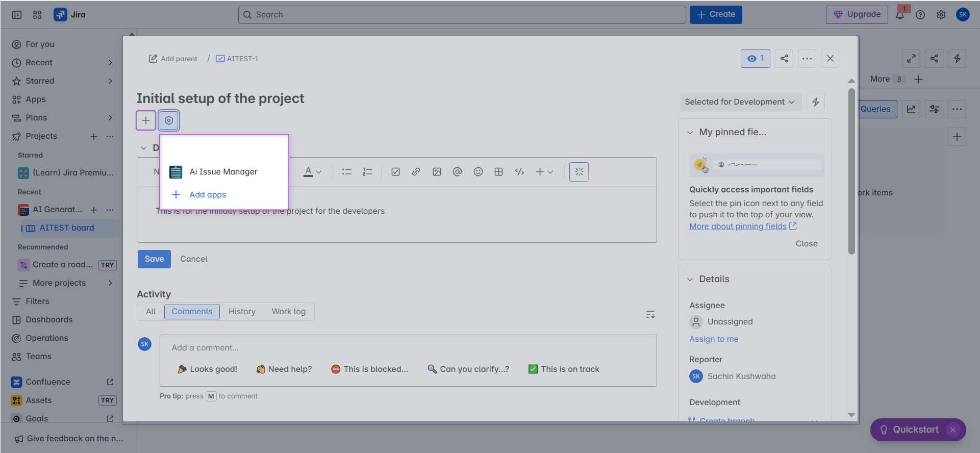The height and width of the screenshot is (453, 980).
Task: Save the description changes
Action: tap(154, 259)
